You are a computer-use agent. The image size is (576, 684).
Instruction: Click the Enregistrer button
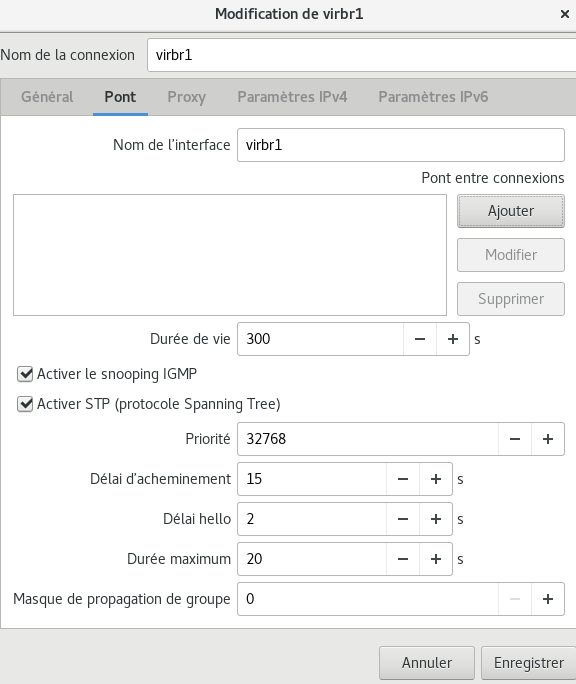[x=528, y=663]
